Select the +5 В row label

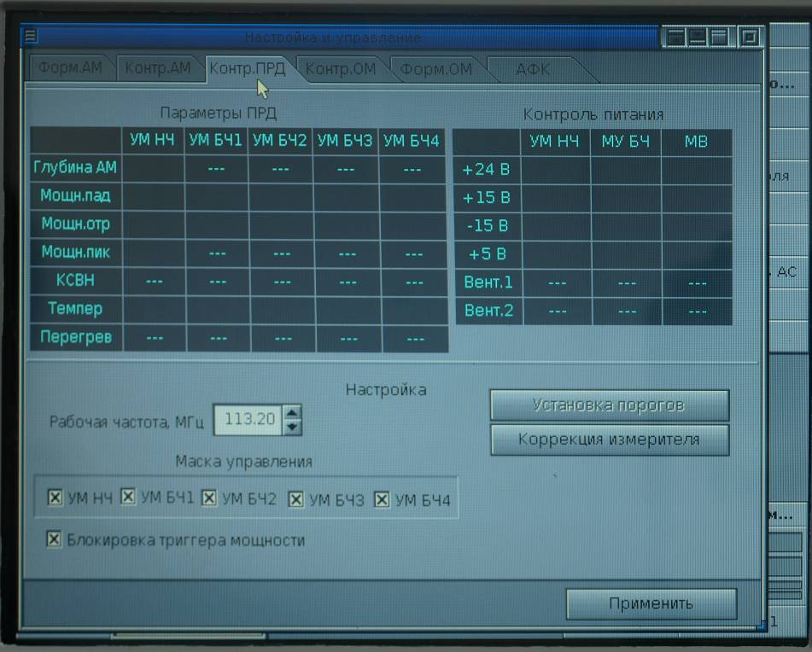click(x=488, y=254)
